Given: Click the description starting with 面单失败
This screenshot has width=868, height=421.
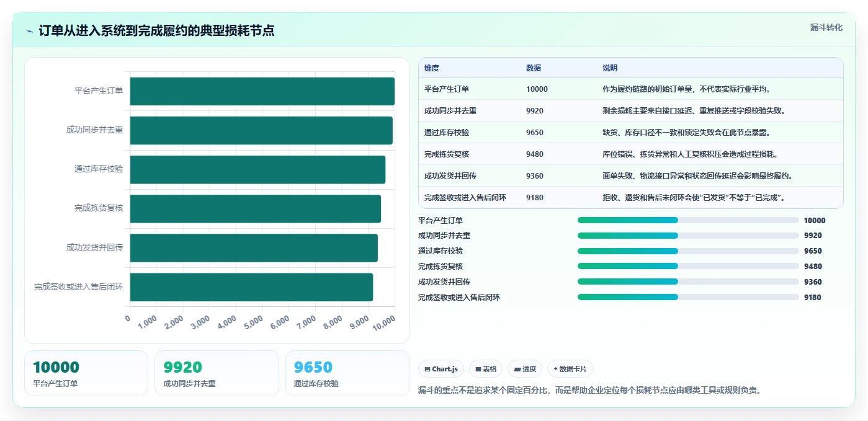Looking at the screenshot, I should (x=697, y=176).
